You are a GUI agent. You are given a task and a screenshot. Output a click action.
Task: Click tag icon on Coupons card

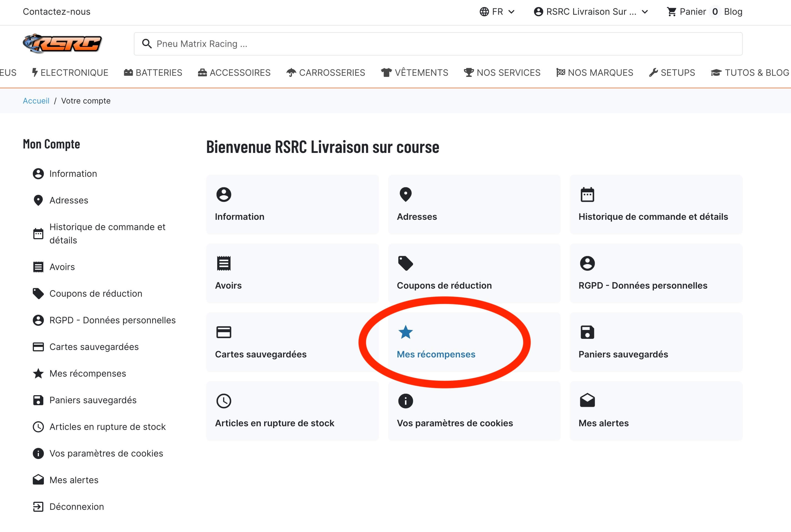tap(405, 263)
